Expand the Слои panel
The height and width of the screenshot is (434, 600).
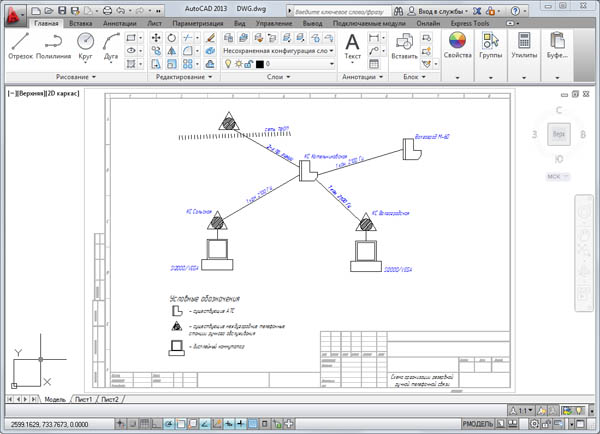279,77
